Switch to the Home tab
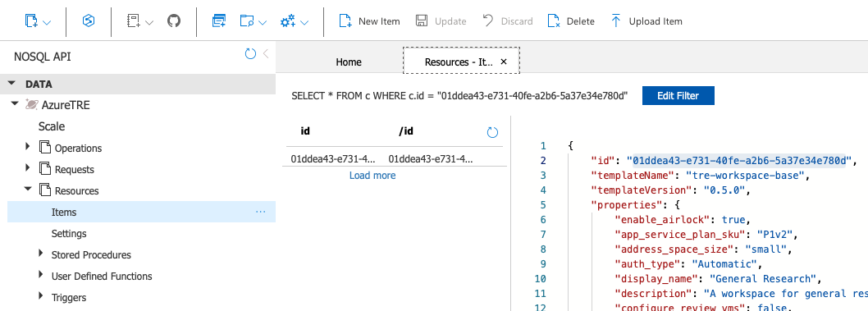This screenshot has height=311, width=868. tap(349, 62)
